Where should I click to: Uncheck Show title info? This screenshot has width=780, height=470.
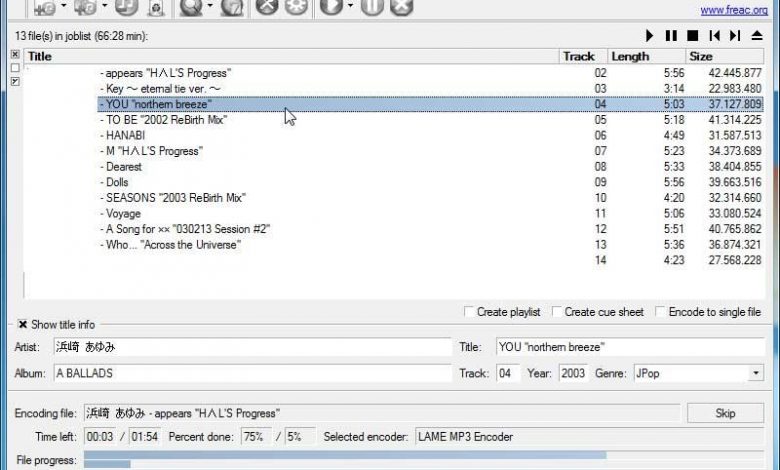click(x=23, y=324)
